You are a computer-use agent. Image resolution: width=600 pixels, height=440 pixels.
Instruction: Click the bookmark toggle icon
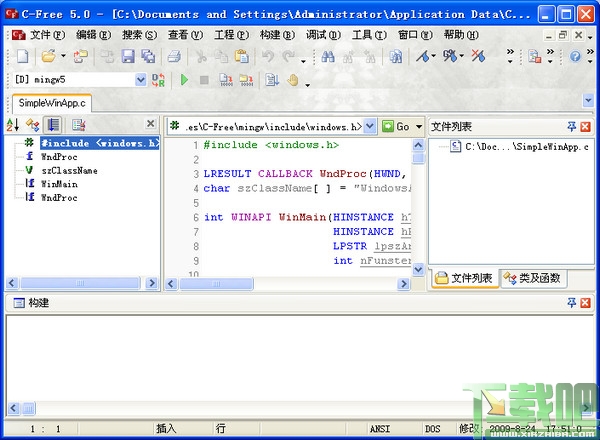[x=423, y=57]
